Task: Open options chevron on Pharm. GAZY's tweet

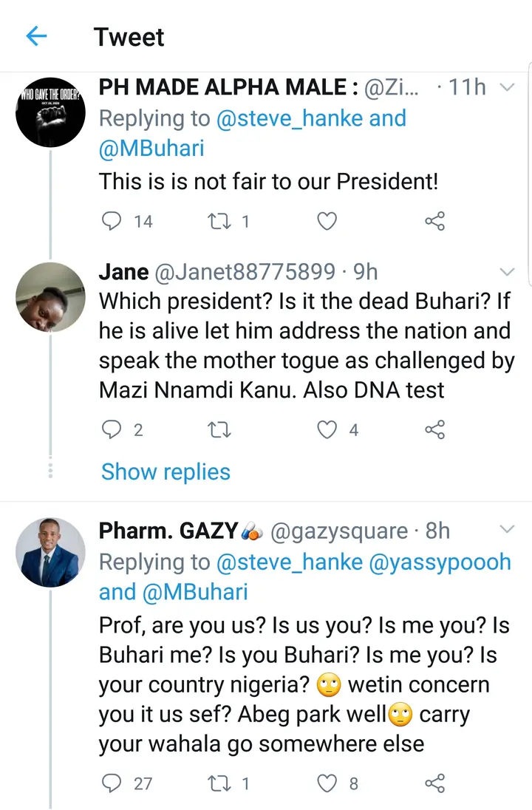Action: [507, 530]
